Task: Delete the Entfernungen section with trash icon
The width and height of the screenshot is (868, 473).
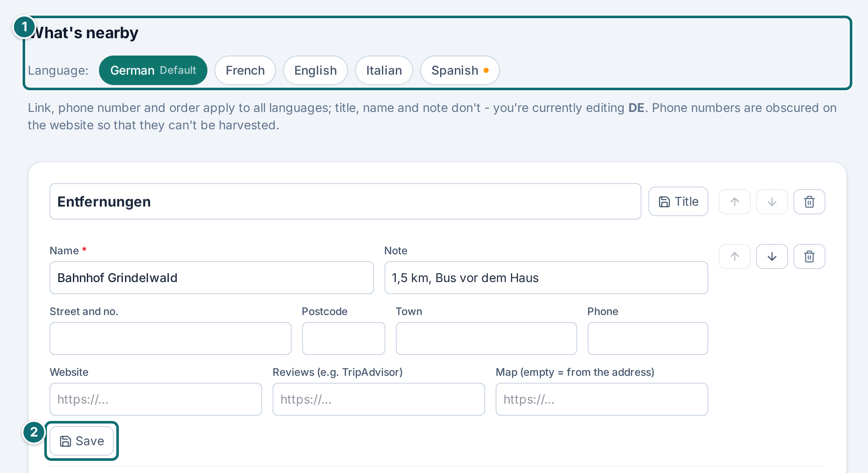Action: pos(809,202)
